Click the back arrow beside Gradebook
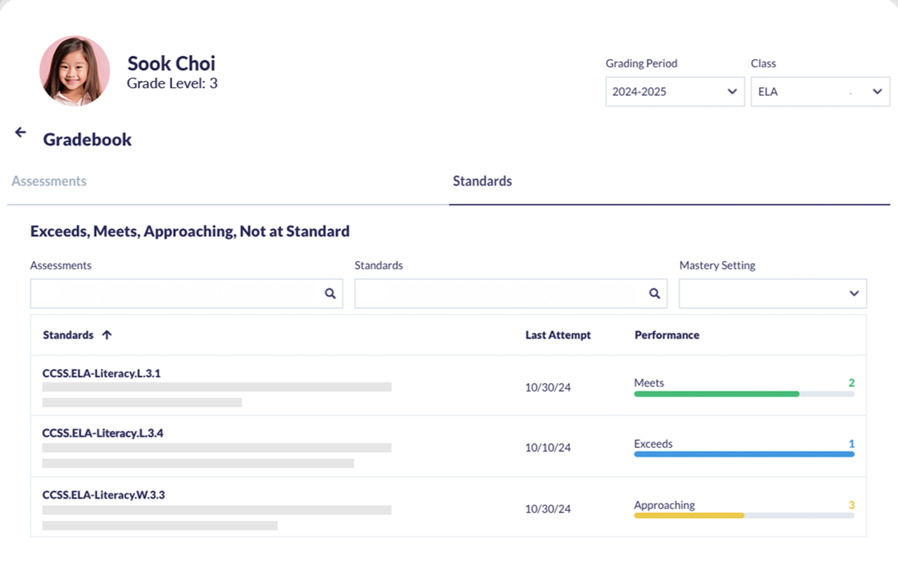Viewport: 898px width, 588px height. tap(20, 132)
